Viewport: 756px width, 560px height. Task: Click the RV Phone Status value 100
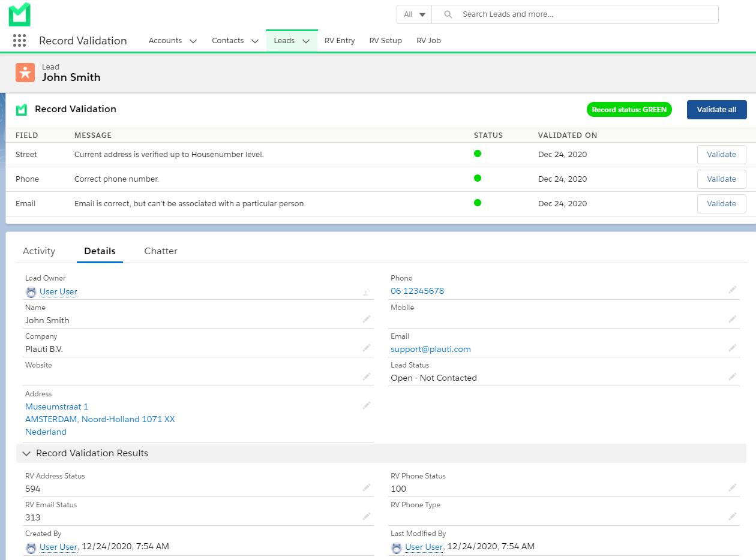398,489
